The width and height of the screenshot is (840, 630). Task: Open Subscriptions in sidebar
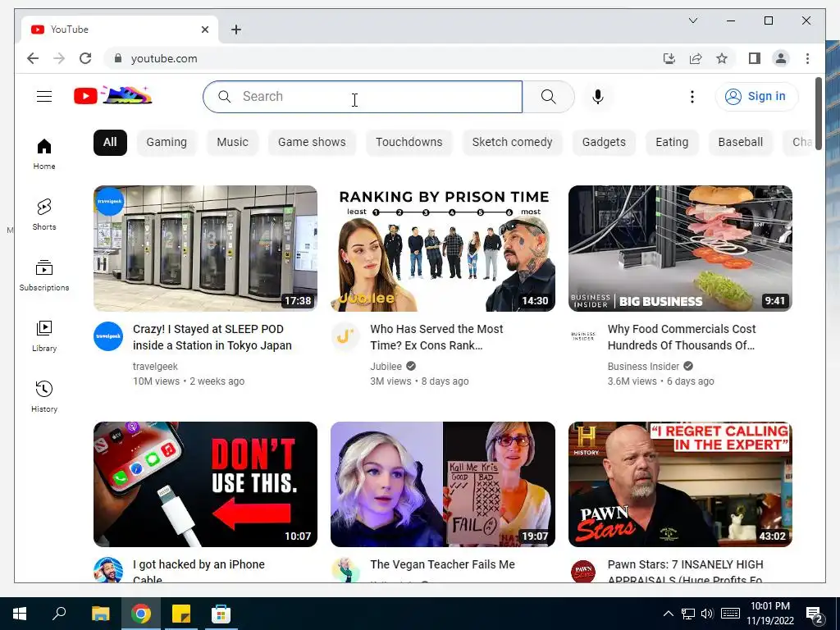44,276
